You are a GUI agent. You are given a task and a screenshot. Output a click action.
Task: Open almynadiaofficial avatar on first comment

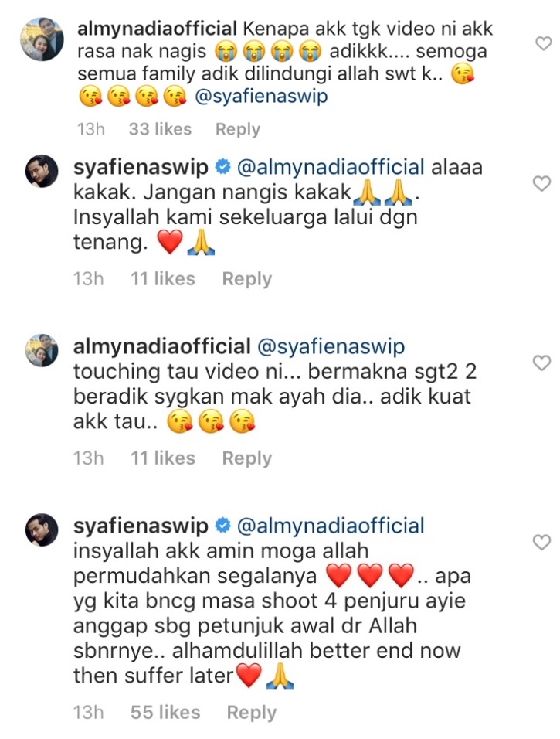[42, 39]
